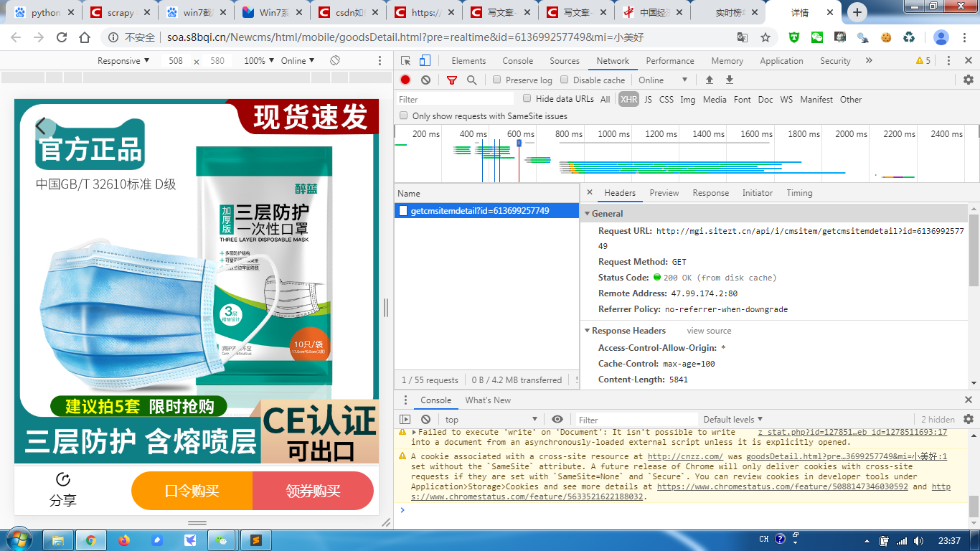Toggle the network request filter bar
980x551 pixels.
[450, 80]
